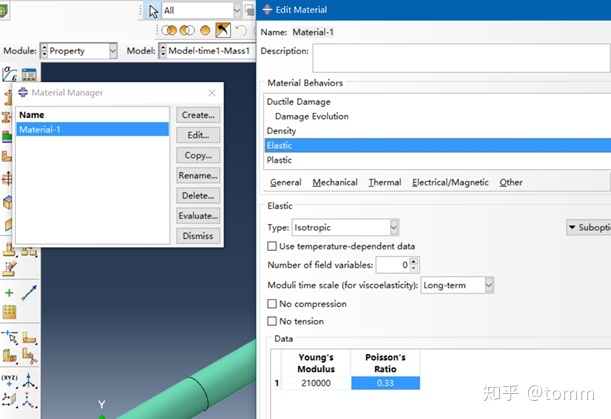The height and width of the screenshot is (419, 611).
Task: Select the partition edge tool with cursor arrow
Action: click(x=10, y=337)
